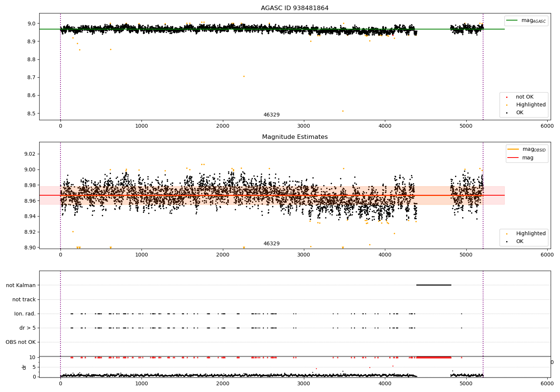The image size is (560, 392).
Task: Click the orange outlier near 8.7 in the top plot
Action: tap(244, 76)
